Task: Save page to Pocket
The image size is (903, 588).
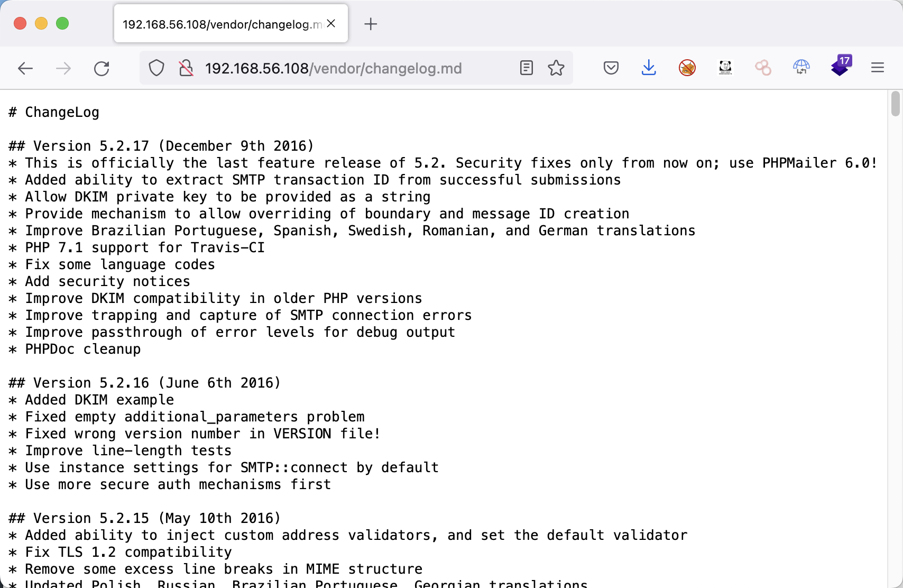Action: point(611,68)
